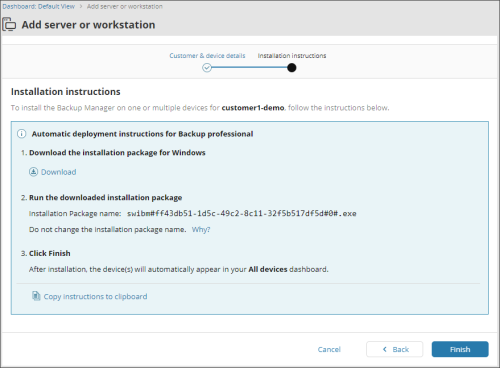
Task: Click the Back button chevron arrow
Action: click(385, 349)
